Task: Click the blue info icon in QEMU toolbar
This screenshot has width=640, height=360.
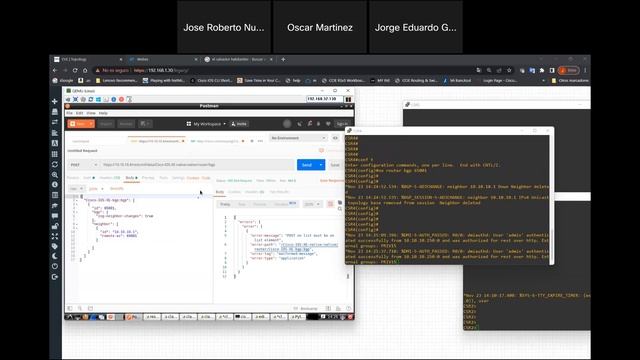Action: (x=113, y=99)
